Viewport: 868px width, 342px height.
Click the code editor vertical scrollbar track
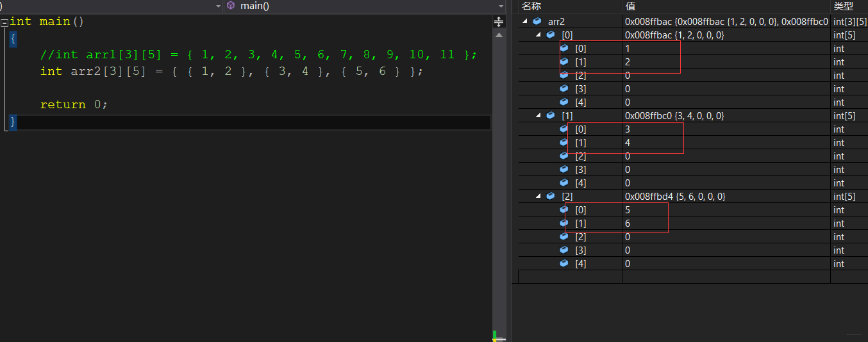click(499, 186)
